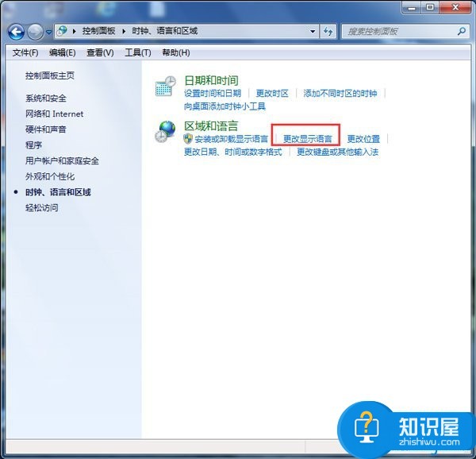476x459 pixels.
Task: Open 轻松访问 in the sidebar
Action: 42,208
